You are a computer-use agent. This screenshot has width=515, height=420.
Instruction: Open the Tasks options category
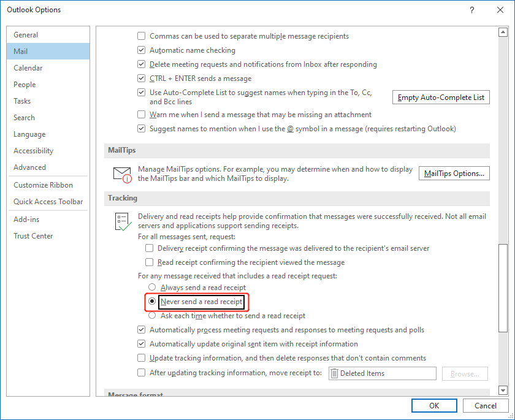[x=48, y=101]
